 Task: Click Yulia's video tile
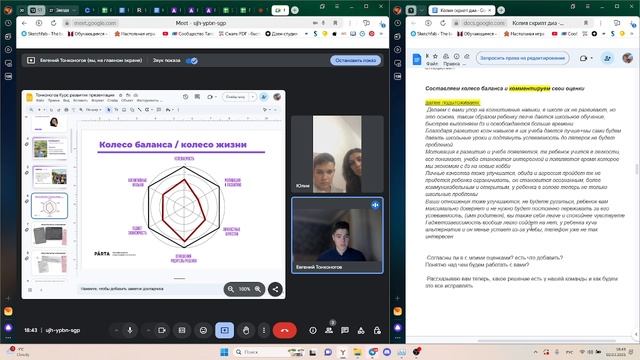tap(337, 154)
